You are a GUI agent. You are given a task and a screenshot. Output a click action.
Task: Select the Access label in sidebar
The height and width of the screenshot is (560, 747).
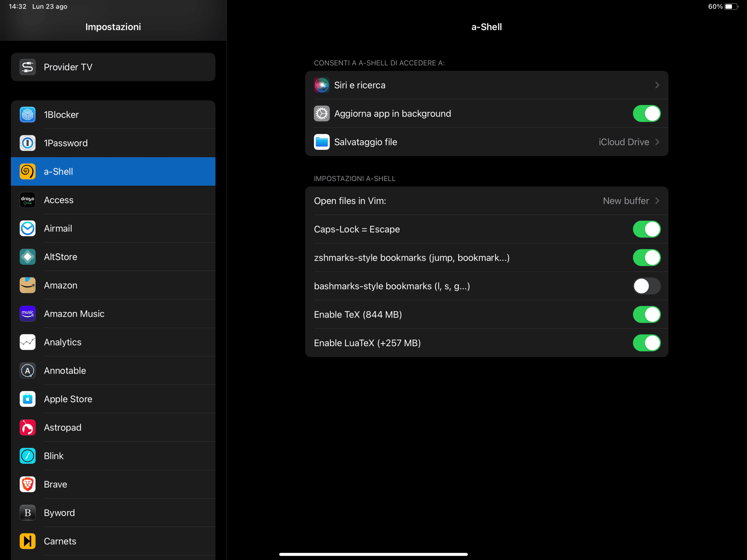[59, 200]
